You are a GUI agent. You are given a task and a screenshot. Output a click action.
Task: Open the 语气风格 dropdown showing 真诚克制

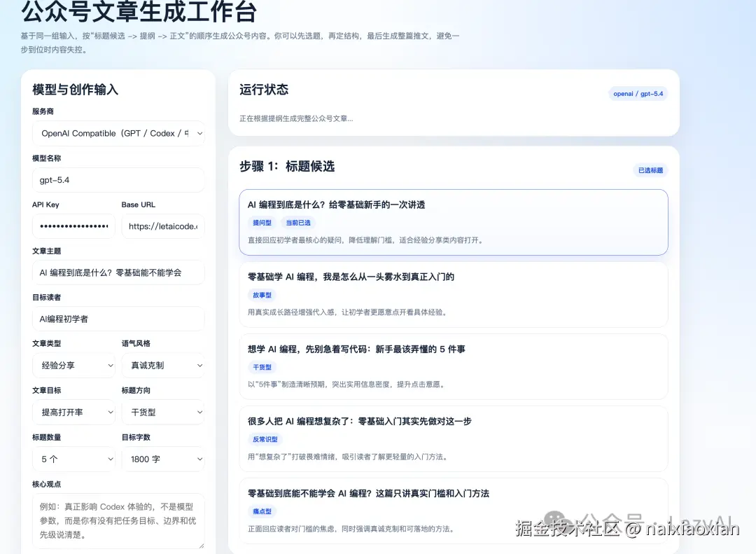pos(163,365)
